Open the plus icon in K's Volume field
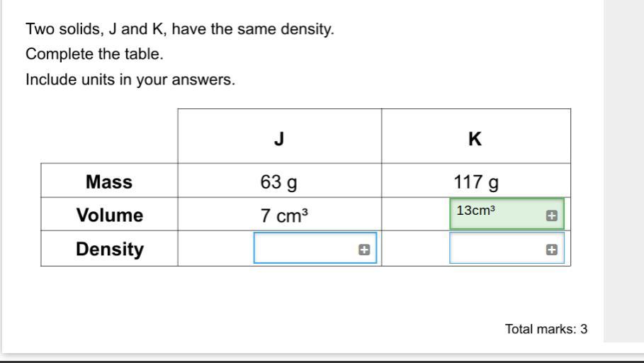 [552, 216]
